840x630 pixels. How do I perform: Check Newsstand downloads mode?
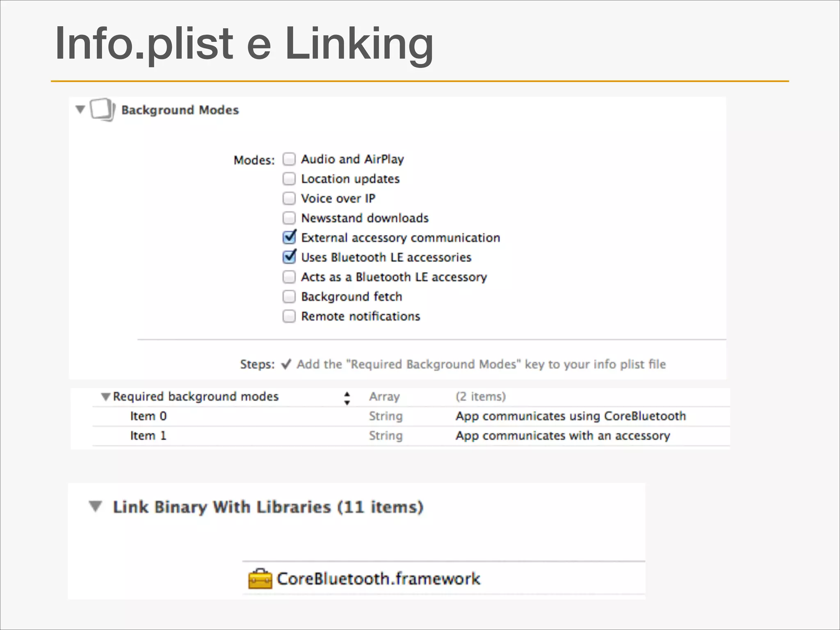click(x=289, y=218)
